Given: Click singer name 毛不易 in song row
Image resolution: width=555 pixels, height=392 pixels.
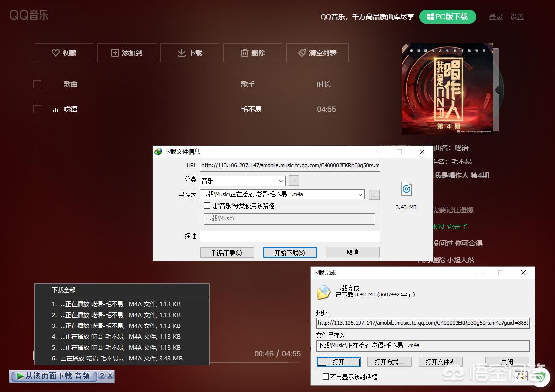Looking at the screenshot, I should (x=251, y=109).
